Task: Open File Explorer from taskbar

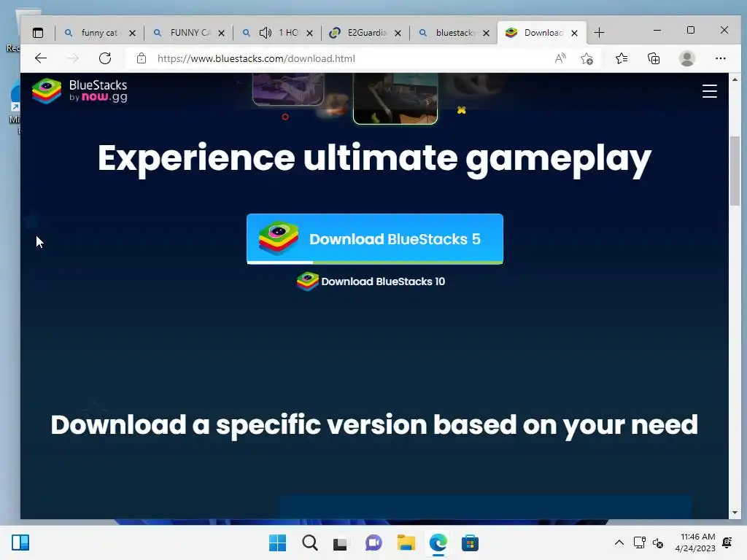Action: (x=406, y=542)
